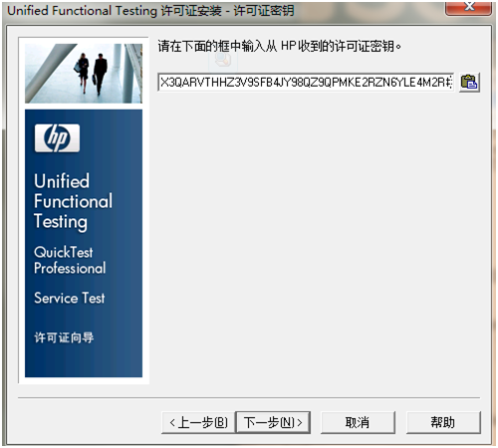Screen dimensions: 498x448
Task: Click the QuickTest Professional text
Action: pos(70,261)
